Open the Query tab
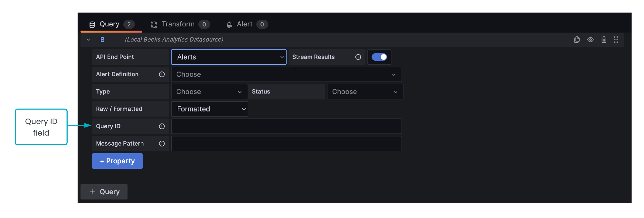Screen dimensions: 644x218 (x=111, y=24)
